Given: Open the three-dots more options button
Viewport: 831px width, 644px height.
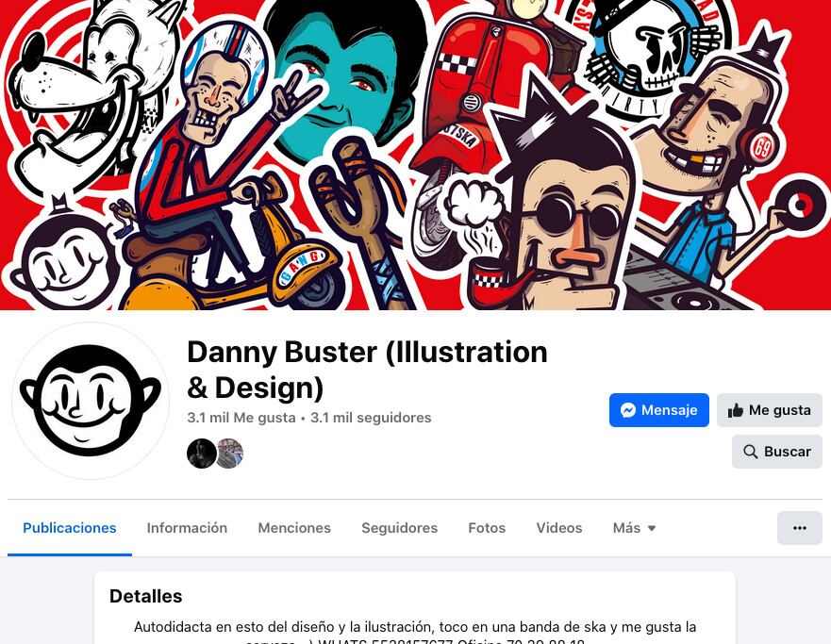Looking at the screenshot, I should (x=800, y=528).
